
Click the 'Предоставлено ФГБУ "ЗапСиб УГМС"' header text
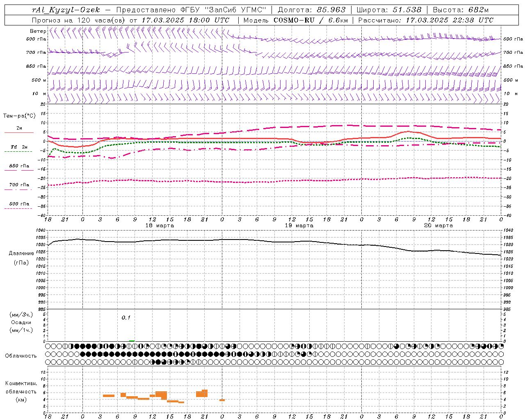click(192, 10)
